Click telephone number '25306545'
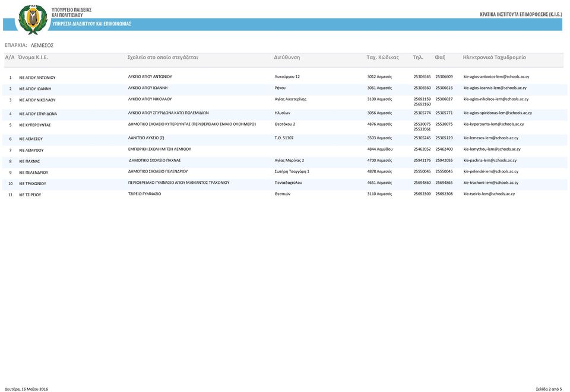 coord(422,77)
